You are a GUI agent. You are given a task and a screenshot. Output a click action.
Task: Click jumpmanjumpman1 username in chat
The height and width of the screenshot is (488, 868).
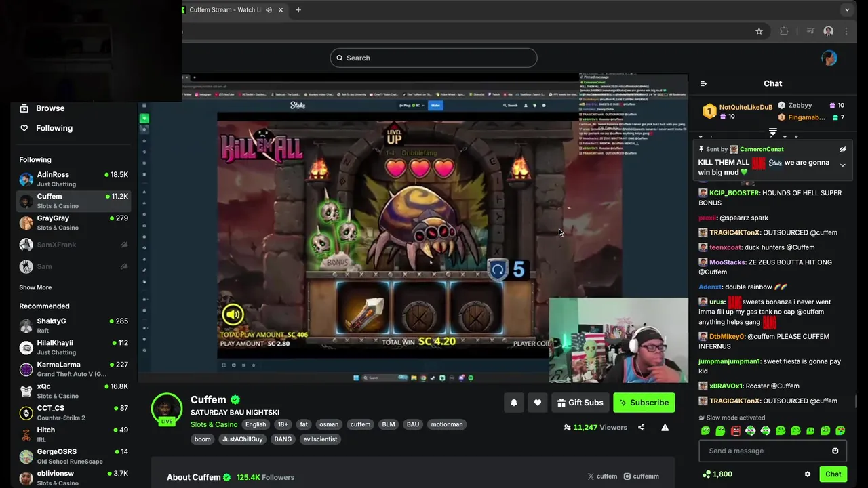click(x=730, y=361)
